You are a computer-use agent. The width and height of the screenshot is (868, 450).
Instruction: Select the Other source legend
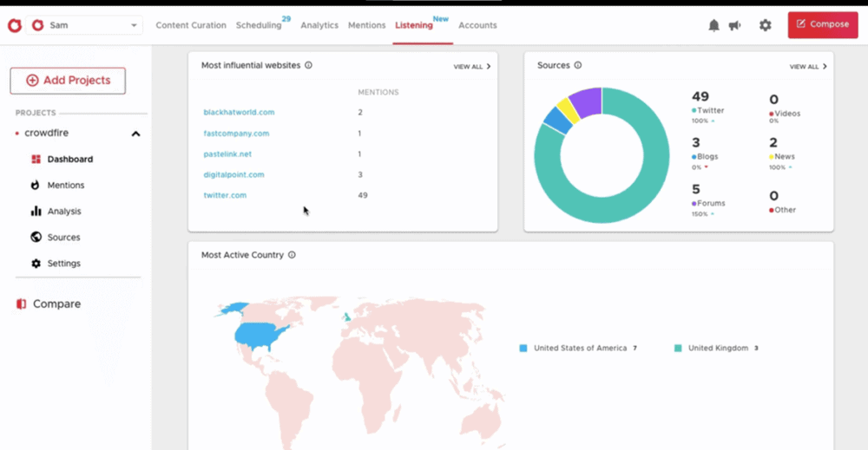click(782, 210)
